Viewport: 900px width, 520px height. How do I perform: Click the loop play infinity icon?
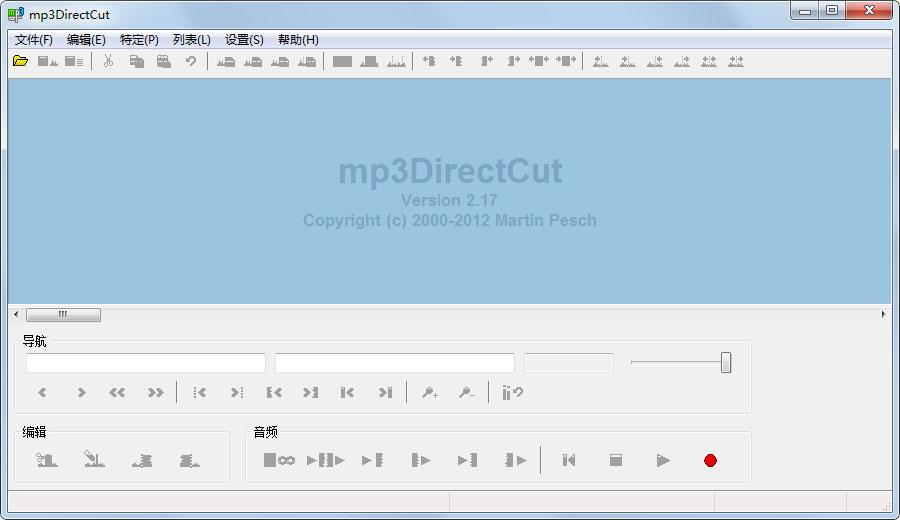click(x=279, y=460)
